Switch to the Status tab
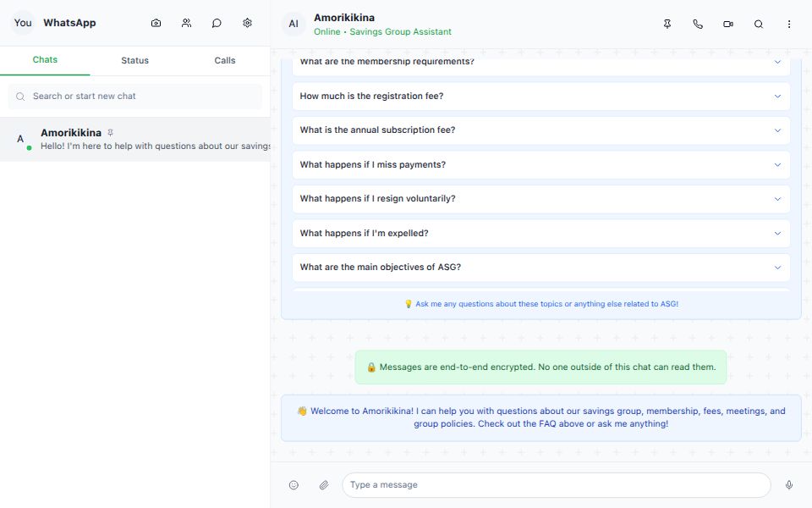 [x=134, y=60]
